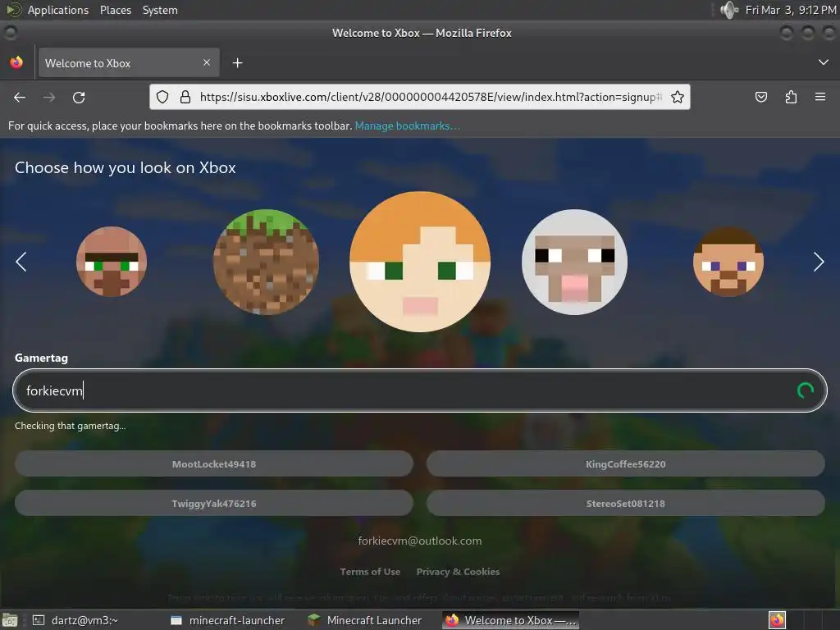Choose the villager face gamerpic

tap(112, 262)
